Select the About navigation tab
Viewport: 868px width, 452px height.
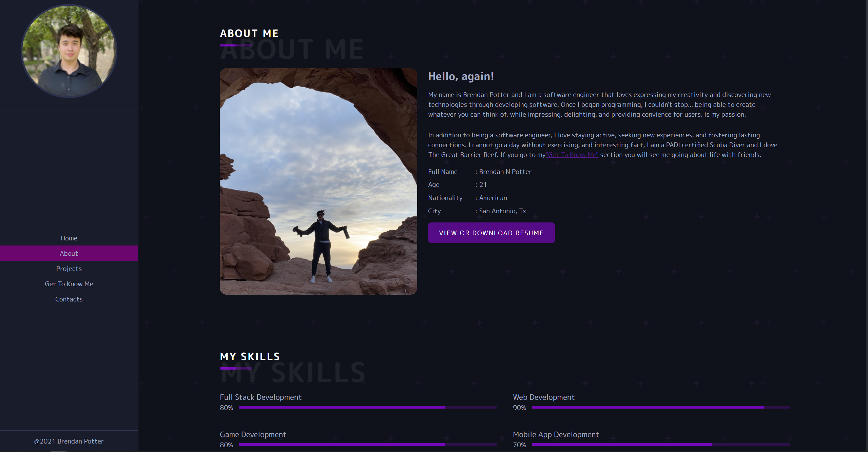pos(69,253)
